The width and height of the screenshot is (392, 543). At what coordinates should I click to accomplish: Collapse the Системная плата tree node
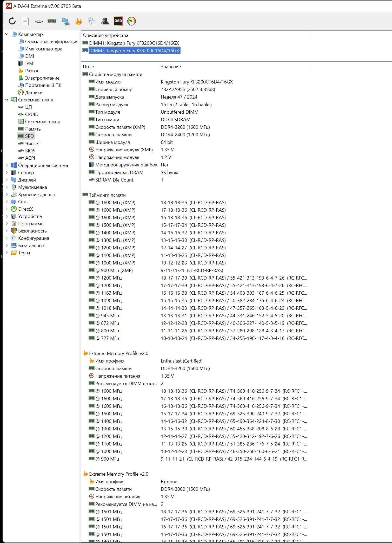tap(7, 100)
